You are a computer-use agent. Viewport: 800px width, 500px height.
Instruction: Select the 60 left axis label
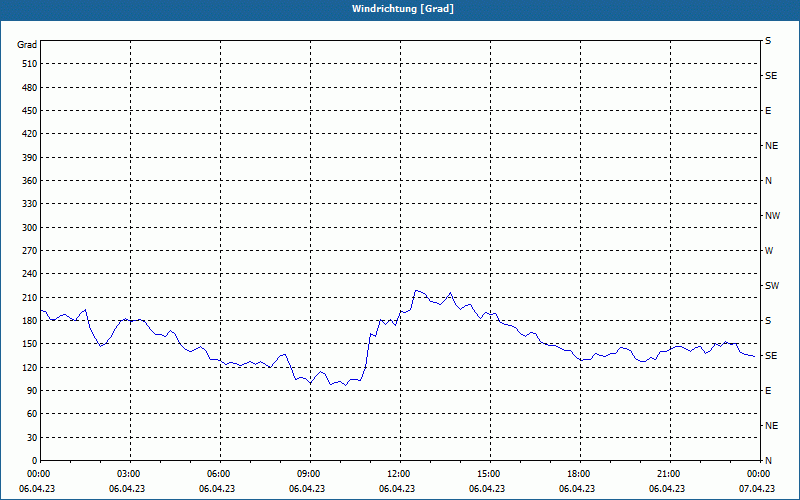click(32, 414)
